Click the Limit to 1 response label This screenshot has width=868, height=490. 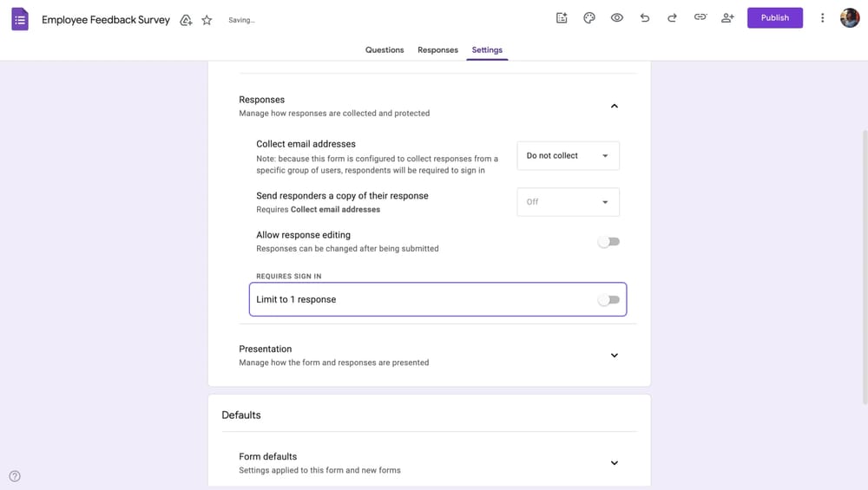click(296, 299)
